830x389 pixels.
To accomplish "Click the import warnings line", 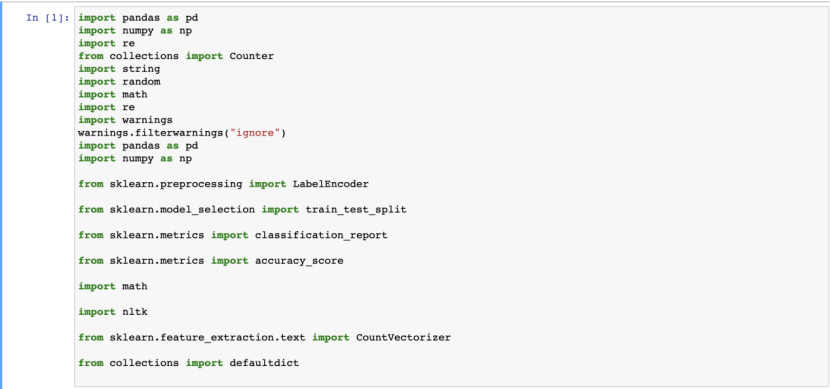I will pos(125,120).
